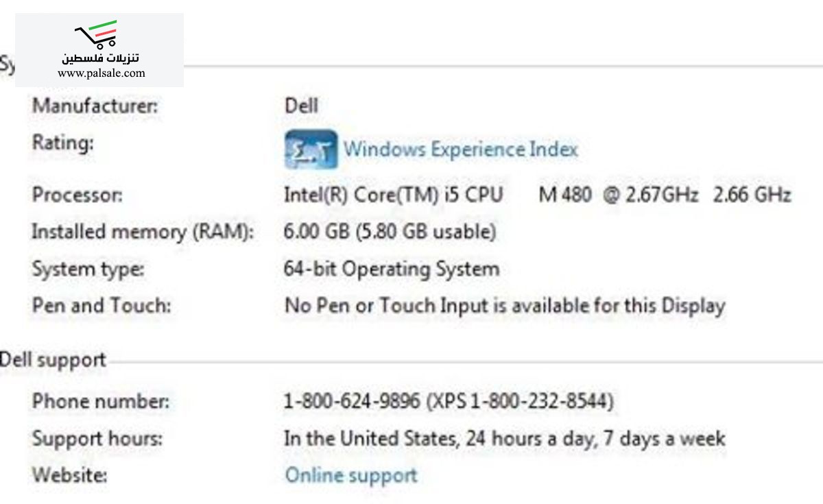Click the 1-800-624-9896 phone number

click(x=352, y=401)
